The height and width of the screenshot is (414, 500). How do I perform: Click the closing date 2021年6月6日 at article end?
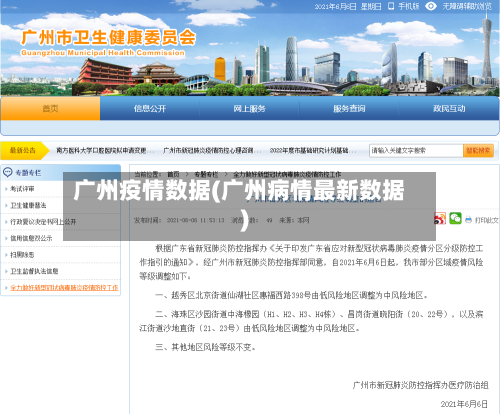[x=464, y=404]
